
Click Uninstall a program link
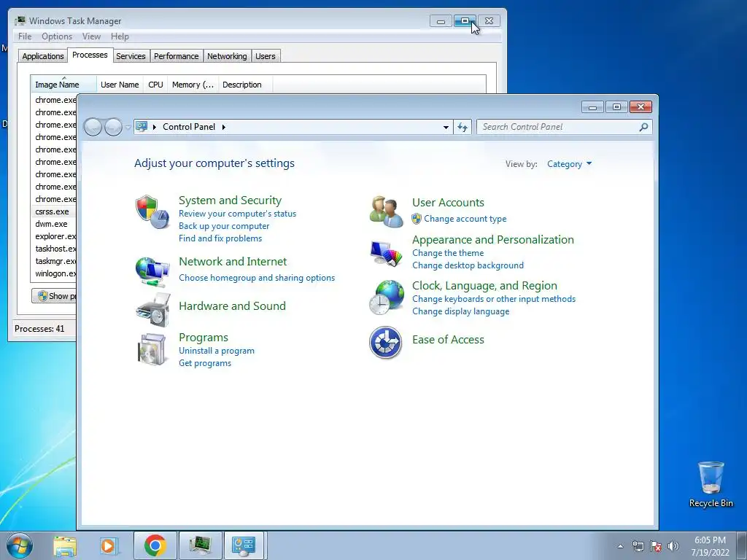point(216,351)
